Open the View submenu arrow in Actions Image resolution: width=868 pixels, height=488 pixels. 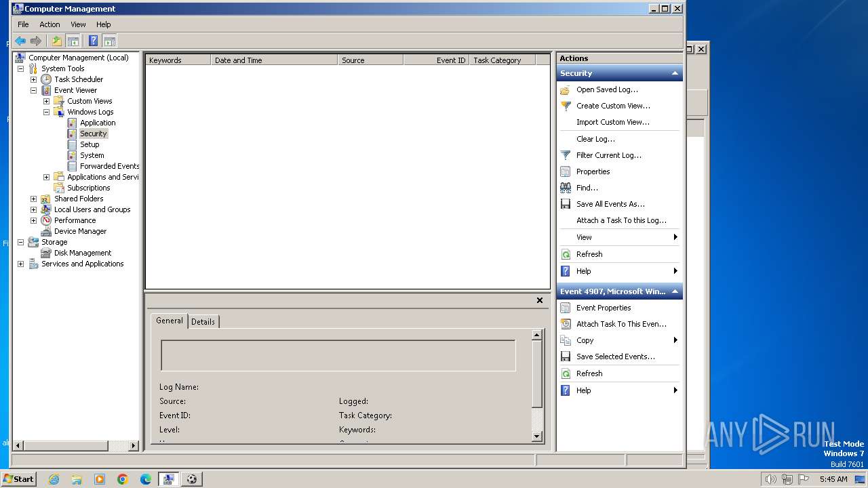(675, 237)
